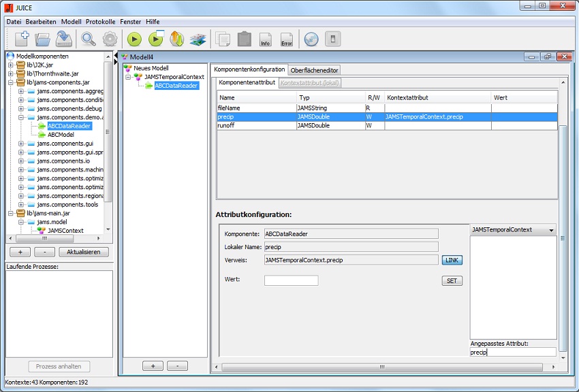Click the Save Model toolbar icon
The width and height of the screenshot is (579, 392).
pos(64,39)
